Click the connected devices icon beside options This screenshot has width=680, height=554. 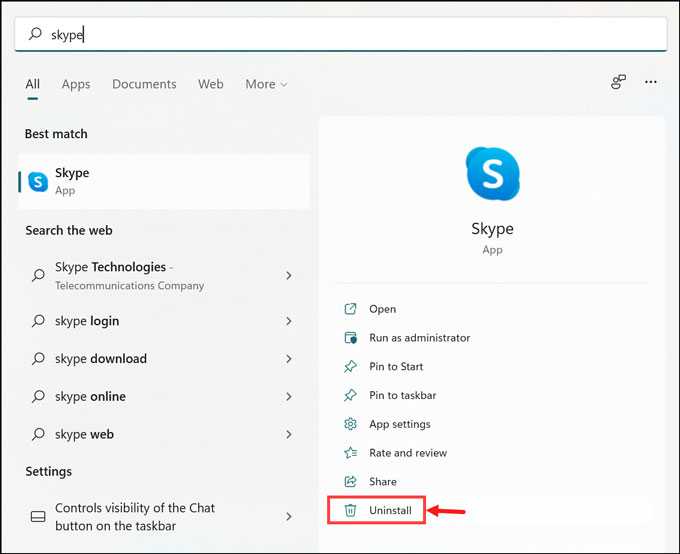618,82
